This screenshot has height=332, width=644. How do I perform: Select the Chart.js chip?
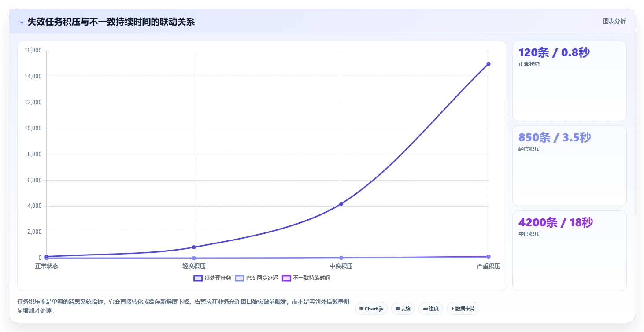point(371,309)
